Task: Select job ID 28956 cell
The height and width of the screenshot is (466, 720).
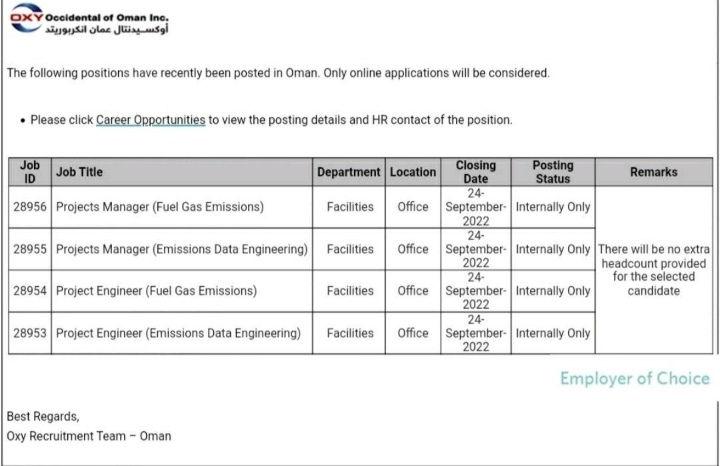Action: [29, 208]
